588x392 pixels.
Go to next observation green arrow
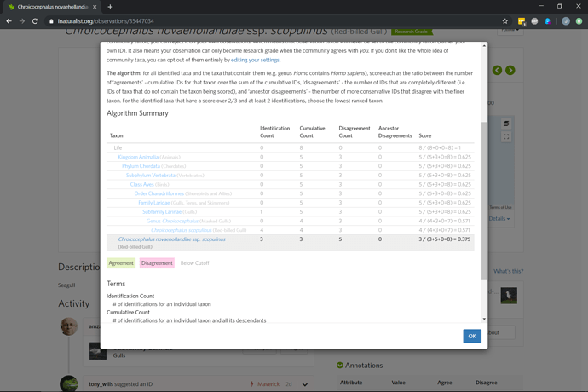[x=510, y=70]
